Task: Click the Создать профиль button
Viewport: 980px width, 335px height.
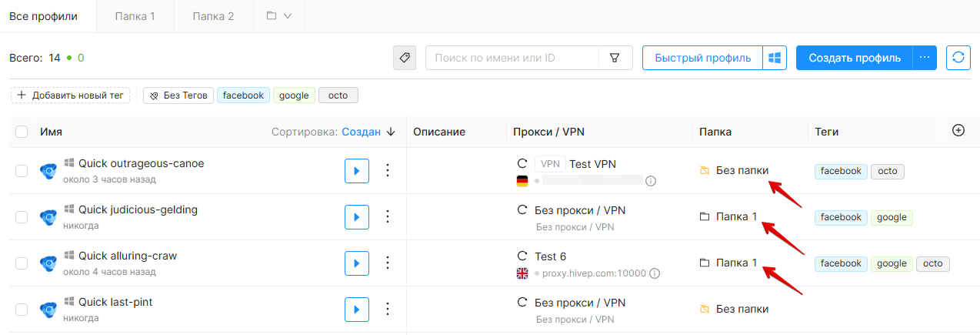Action: pos(855,58)
